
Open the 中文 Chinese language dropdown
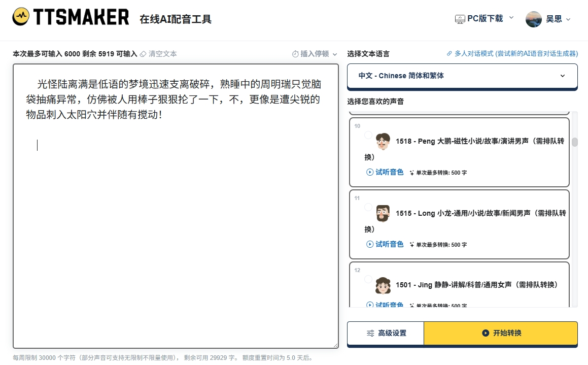462,76
